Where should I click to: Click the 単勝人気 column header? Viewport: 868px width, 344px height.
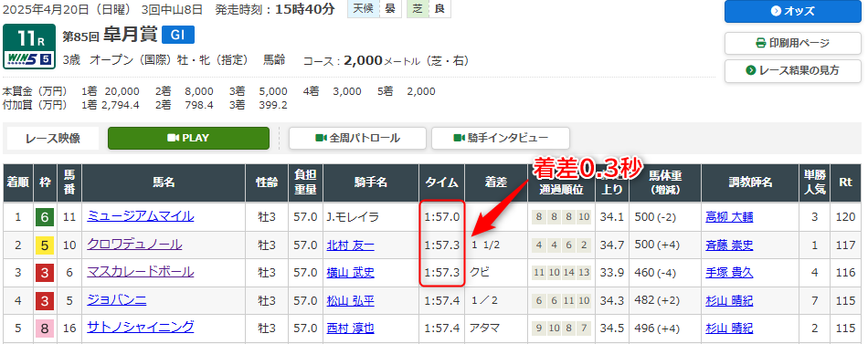pos(814,183)
